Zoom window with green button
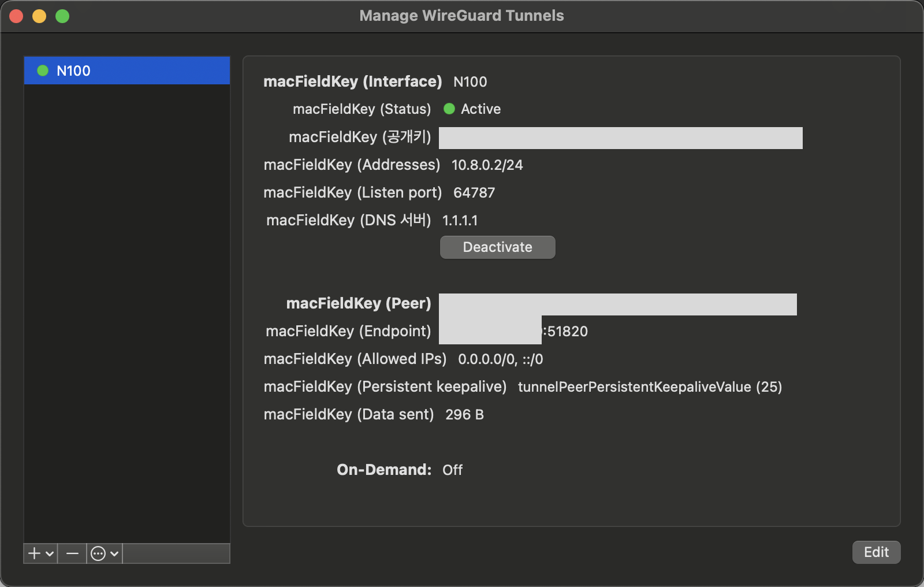924x587 pixels. click(x=62, y=16)
